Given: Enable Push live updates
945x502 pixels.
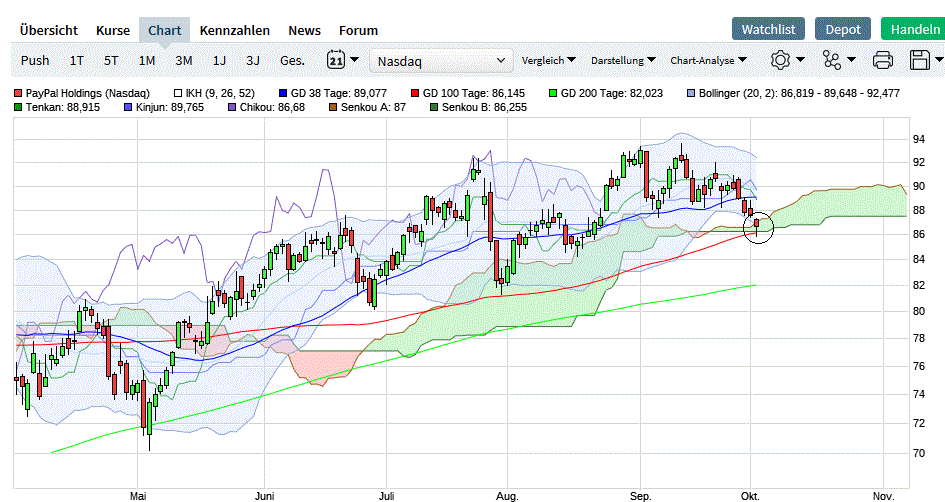Looking at the screenshot, I should click(35, 60).
